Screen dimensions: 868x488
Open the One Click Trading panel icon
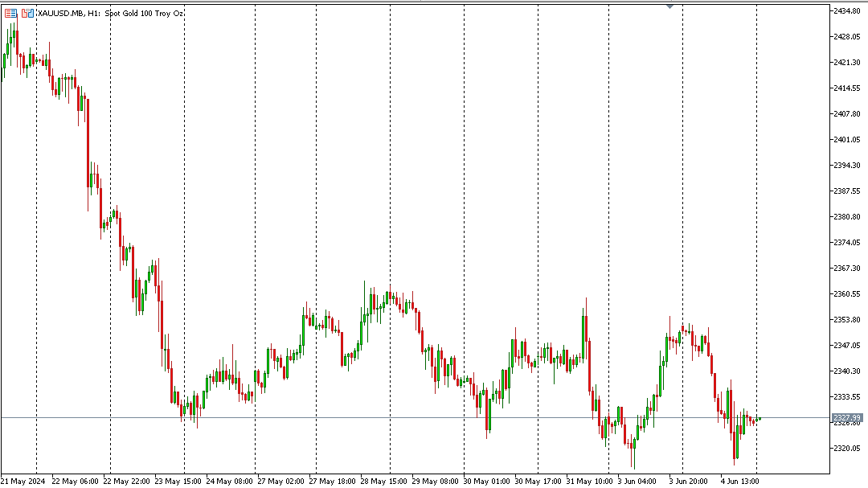[10, 14]
